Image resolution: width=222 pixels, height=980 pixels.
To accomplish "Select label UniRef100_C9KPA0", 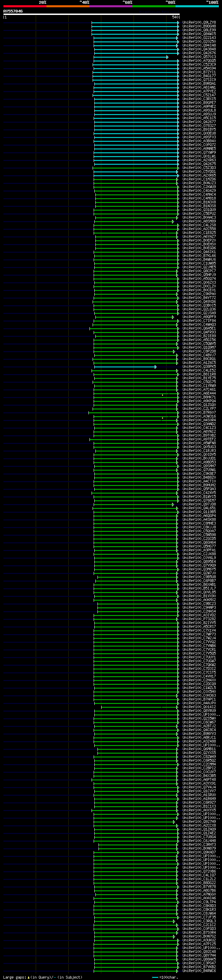I will tap(199, 294).
